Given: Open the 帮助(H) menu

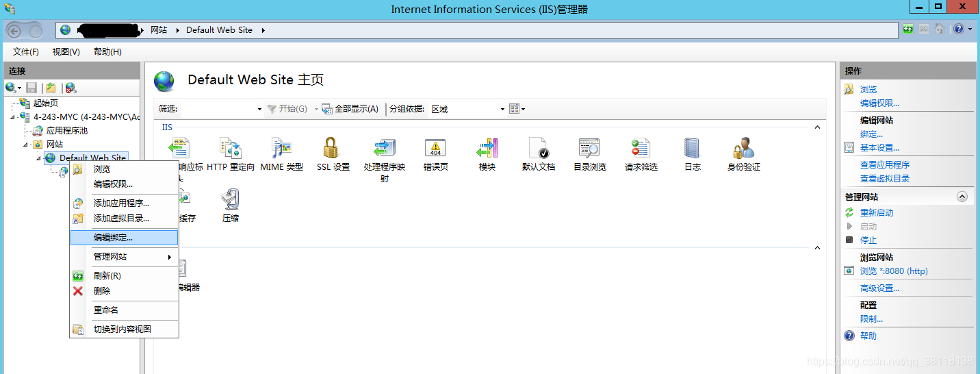Looking at the screenshot, I should click(107, 52).
